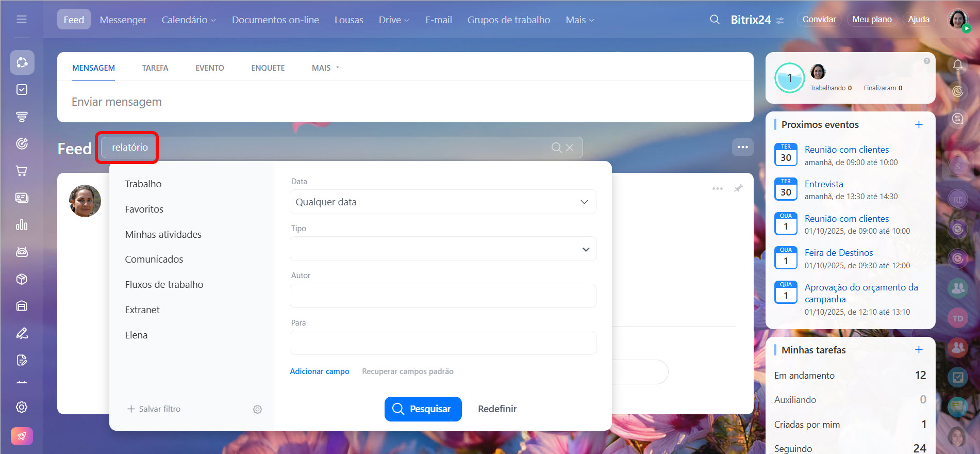The width and height of the screenshot is (980, 454).
Task: Click the bar chart analytics sidebar icon
Action: 22,225
